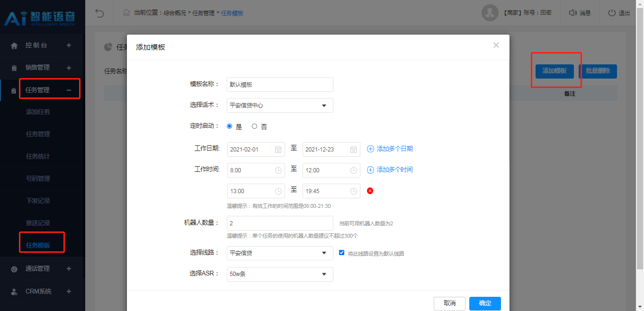The height and width of the screenshot is (311, 644).
Task: Open calendar icon for start date 2021-02-01
Action: tap(278, 150)
